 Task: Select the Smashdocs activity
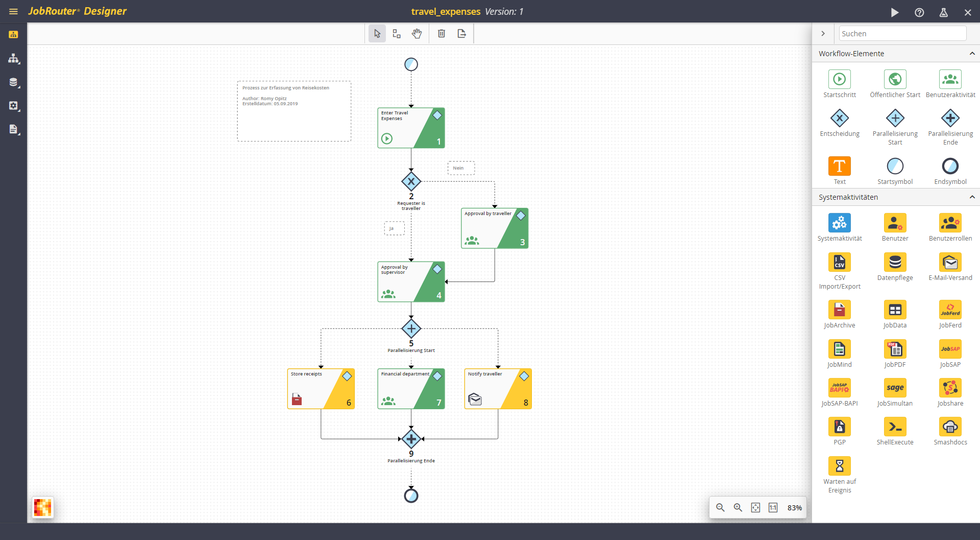[x=950, y=431]
